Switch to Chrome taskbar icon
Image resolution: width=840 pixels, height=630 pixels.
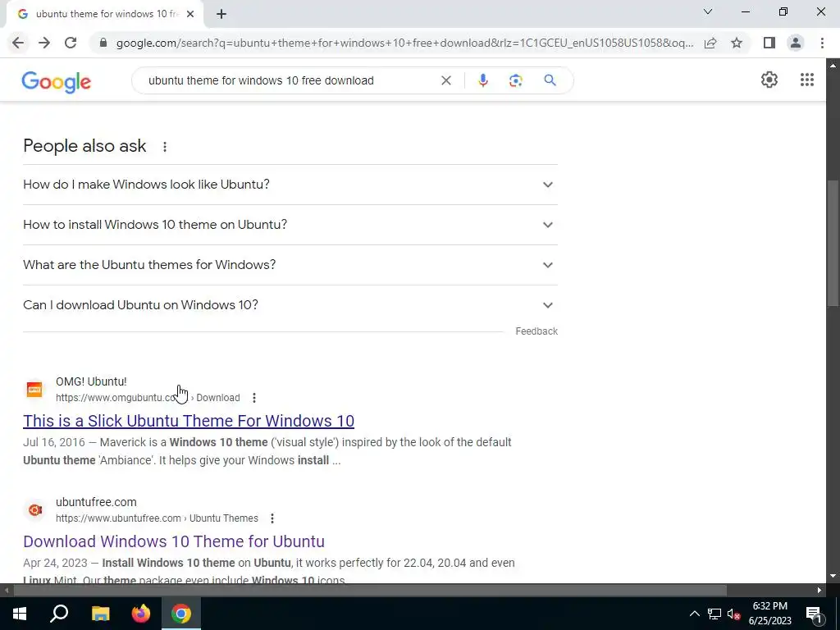point(181,614)
